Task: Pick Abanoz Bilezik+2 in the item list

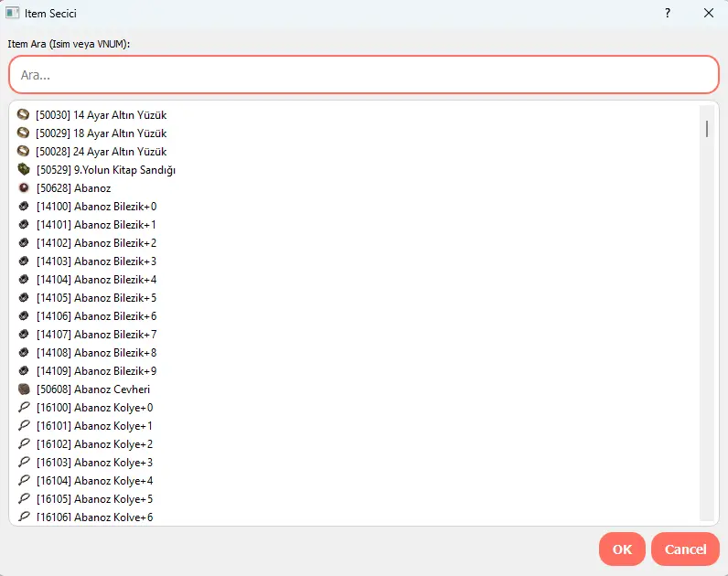Action: click(96, 243)
